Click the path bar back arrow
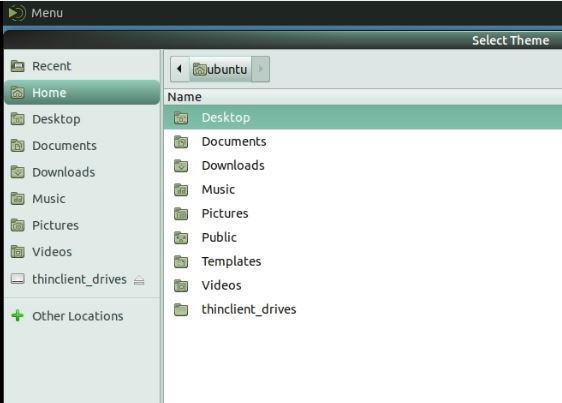This screenshot has width=562, height=403. click(x=180, y=69)
